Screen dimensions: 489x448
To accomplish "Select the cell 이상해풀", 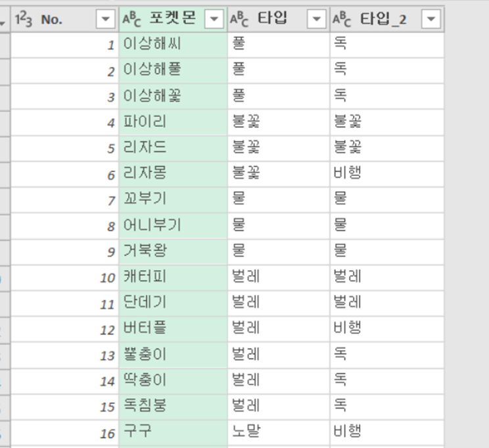I will click(173, 71).
